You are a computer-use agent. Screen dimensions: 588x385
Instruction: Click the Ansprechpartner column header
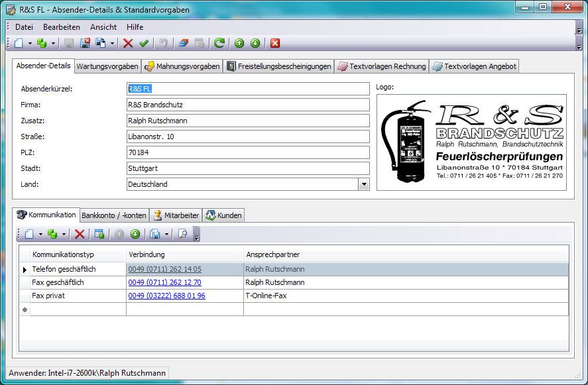pos(406,254)
